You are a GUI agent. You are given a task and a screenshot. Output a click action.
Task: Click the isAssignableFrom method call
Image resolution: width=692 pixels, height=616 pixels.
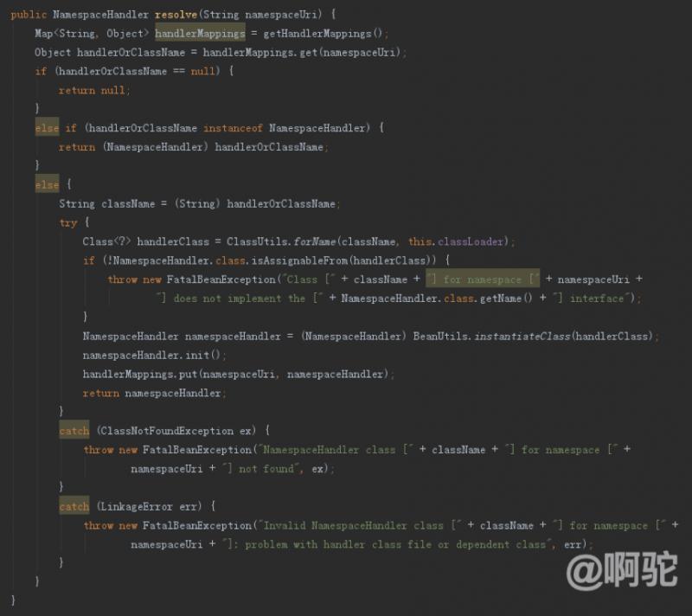tap(298, 260)
